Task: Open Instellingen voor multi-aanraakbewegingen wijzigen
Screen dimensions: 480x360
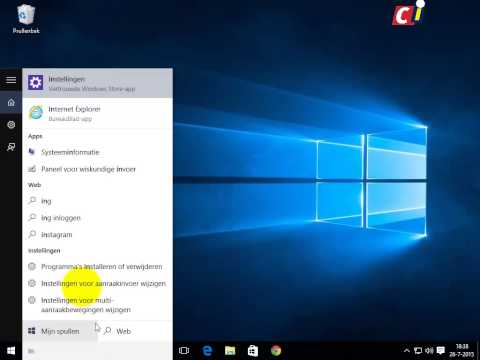Action: 97,305
